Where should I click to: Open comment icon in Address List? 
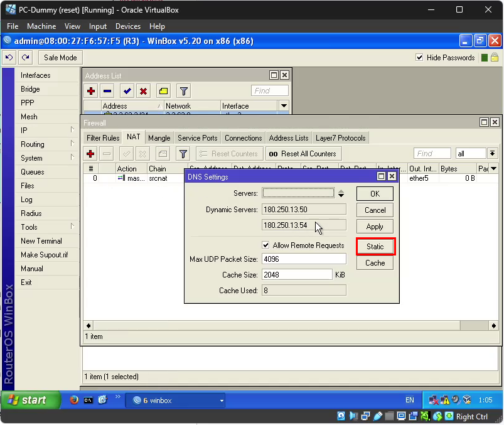pos(163,91)
